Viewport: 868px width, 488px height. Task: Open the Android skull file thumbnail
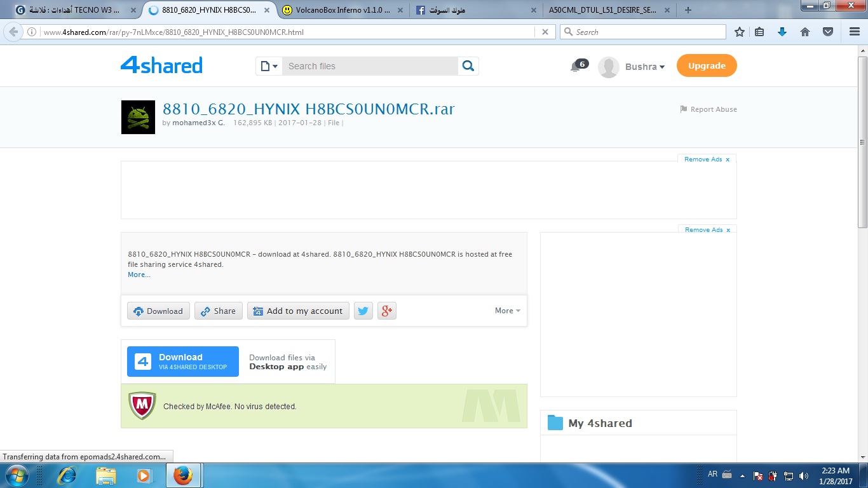point(138,117)
